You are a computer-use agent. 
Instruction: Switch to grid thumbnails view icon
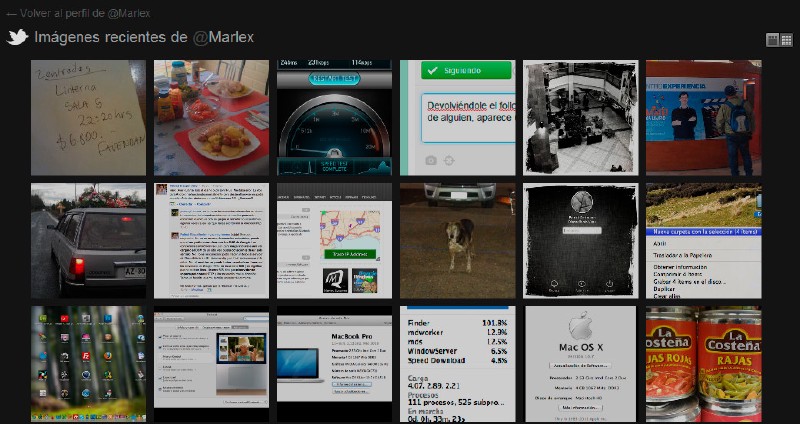pos(786,40)
